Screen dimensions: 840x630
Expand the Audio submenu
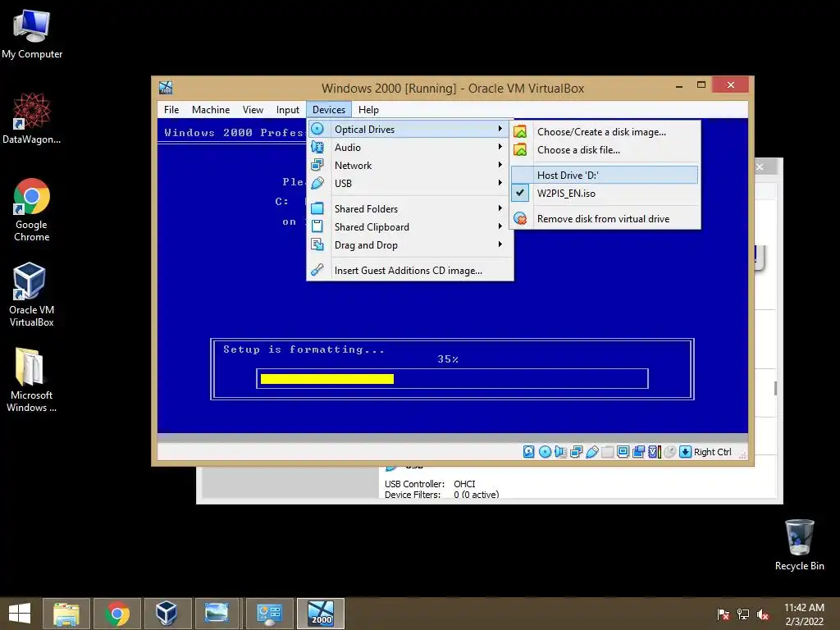coord(410,148)
